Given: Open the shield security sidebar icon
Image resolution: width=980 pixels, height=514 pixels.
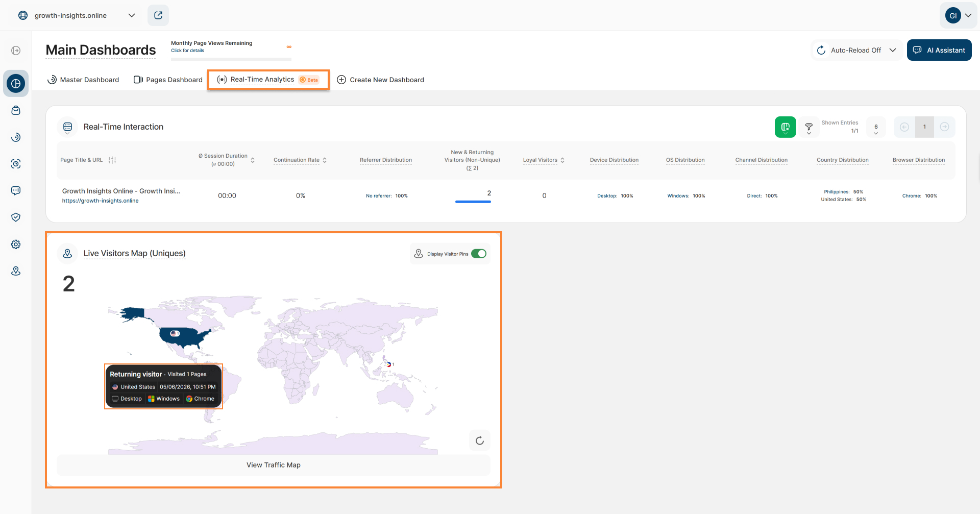Looking at the screenshot, I should pos(16,217).
